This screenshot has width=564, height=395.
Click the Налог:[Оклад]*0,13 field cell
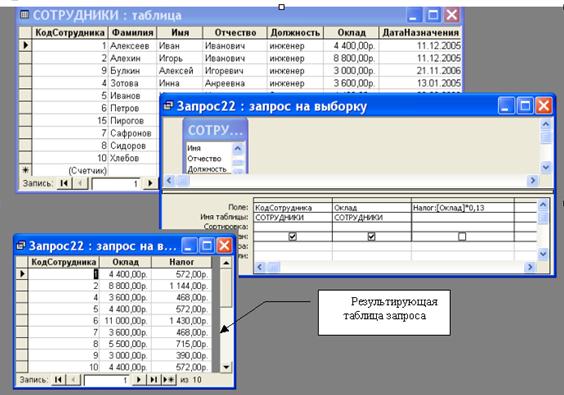coord(463,208)
